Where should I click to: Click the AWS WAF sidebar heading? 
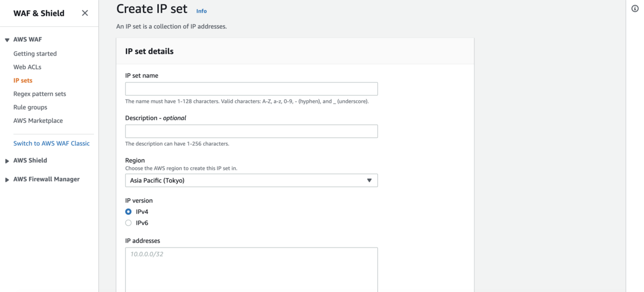tap(27, 40)
